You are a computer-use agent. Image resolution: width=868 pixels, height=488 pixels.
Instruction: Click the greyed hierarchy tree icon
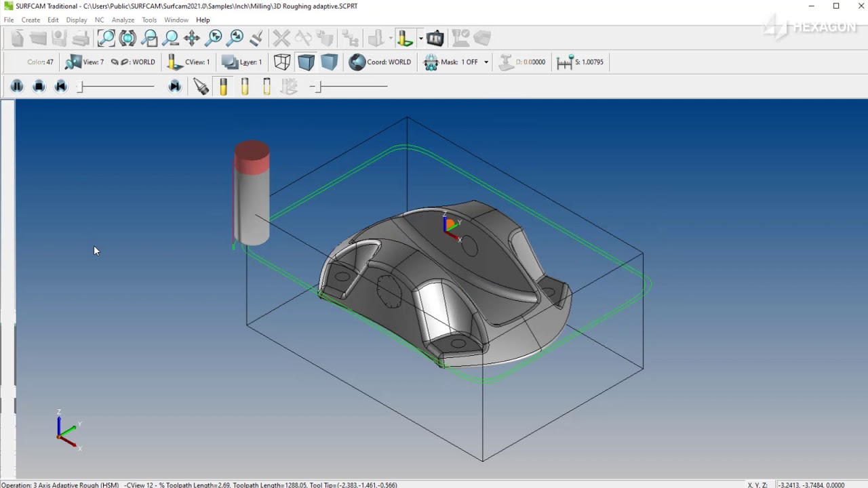(350, 39)
